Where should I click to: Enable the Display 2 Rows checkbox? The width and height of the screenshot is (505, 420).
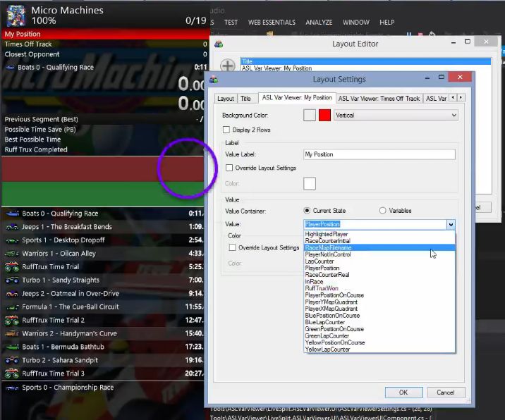(x=226, y=130)
